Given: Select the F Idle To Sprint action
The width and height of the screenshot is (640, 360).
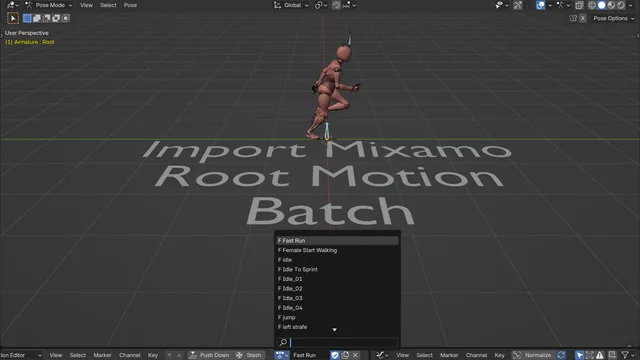Looking at the screenshot, I should (x=337, y=269).
